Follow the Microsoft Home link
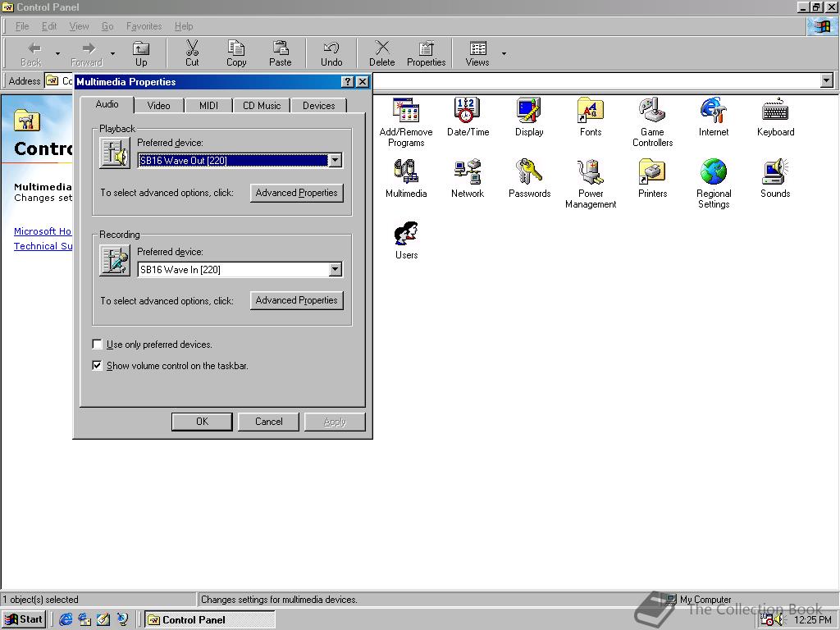This screenshot has width=840, height=630. click(x=43, y=231)
